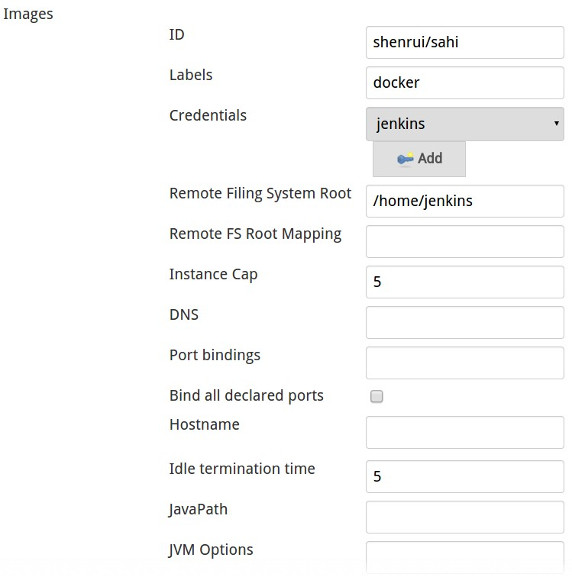Click the Remote FS Root Mapping field
The height and width of the screenshot is (577, 572).
pyautogui.click(x=465, y=241)
